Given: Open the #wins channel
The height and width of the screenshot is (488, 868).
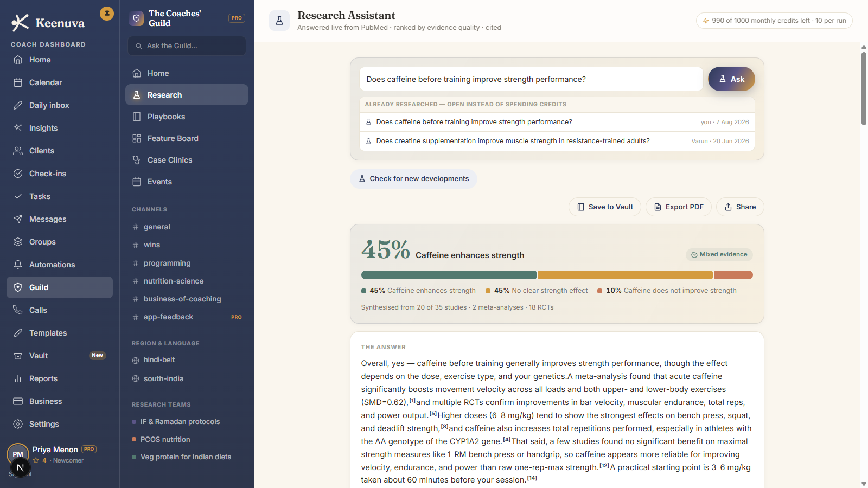Looking at the screenshot, I should (187, 245).
